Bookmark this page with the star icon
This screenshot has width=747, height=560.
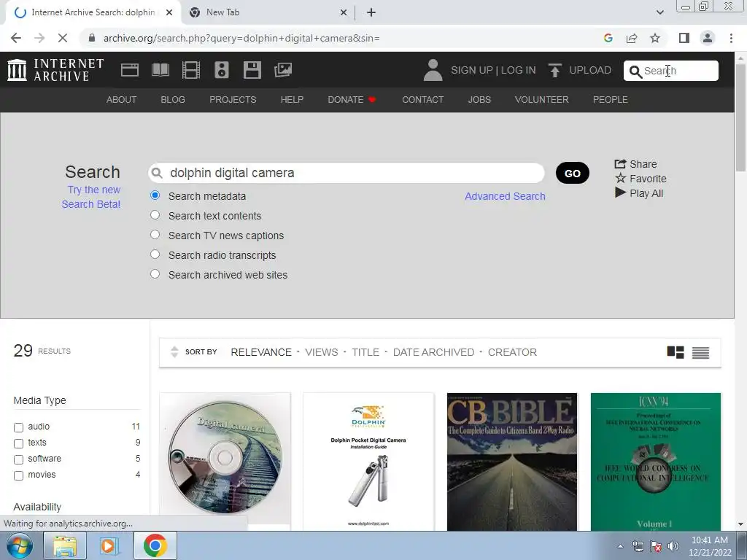pyautogui.click(x=655, y=38)
